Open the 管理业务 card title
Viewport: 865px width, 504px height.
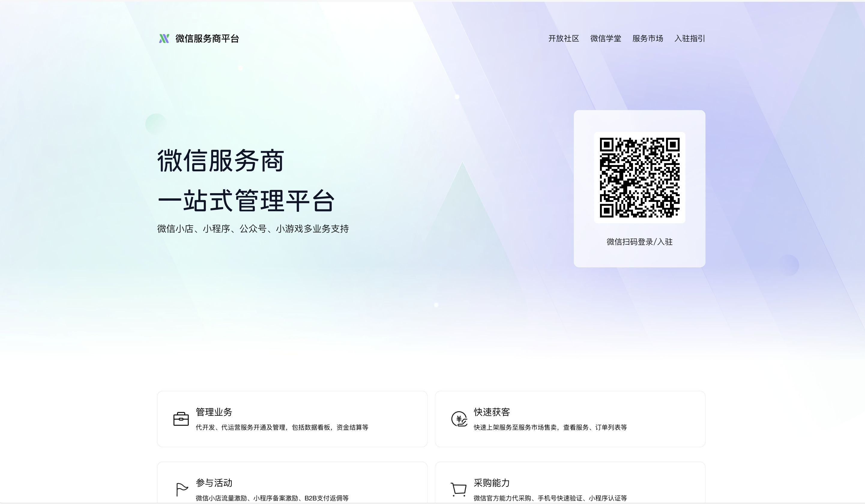click(214, 412)
